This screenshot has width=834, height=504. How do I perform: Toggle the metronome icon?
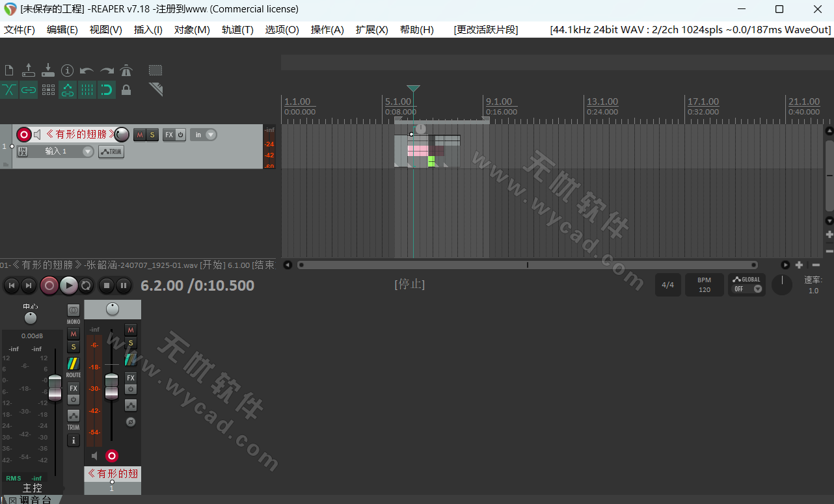[126, 70]
